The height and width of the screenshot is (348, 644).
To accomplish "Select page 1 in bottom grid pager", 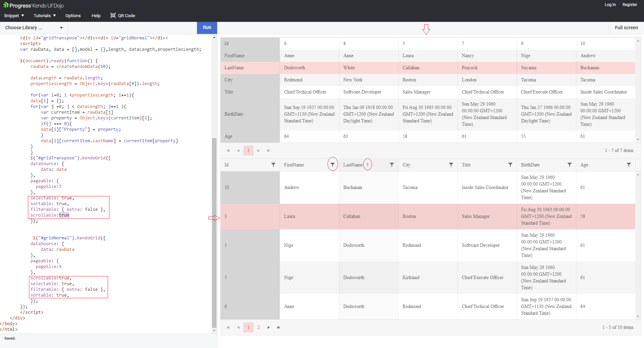I will click(248, 327).
